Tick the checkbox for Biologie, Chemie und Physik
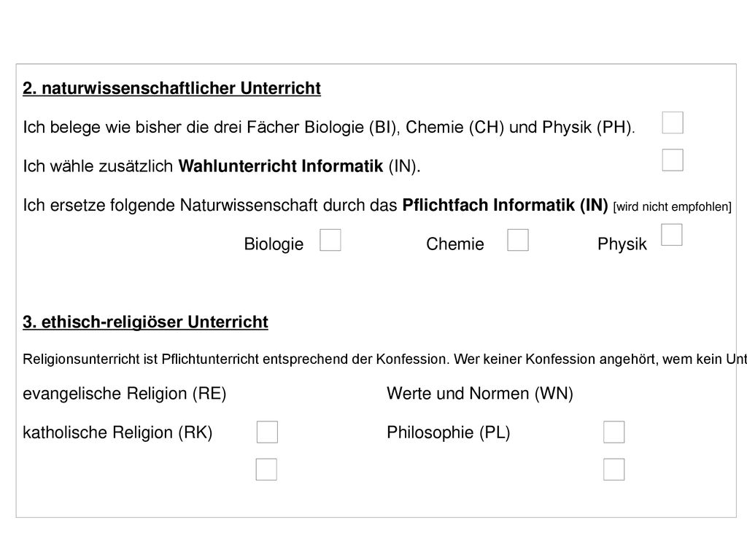Screen dimensions: 747x560 tap(672, 122)
